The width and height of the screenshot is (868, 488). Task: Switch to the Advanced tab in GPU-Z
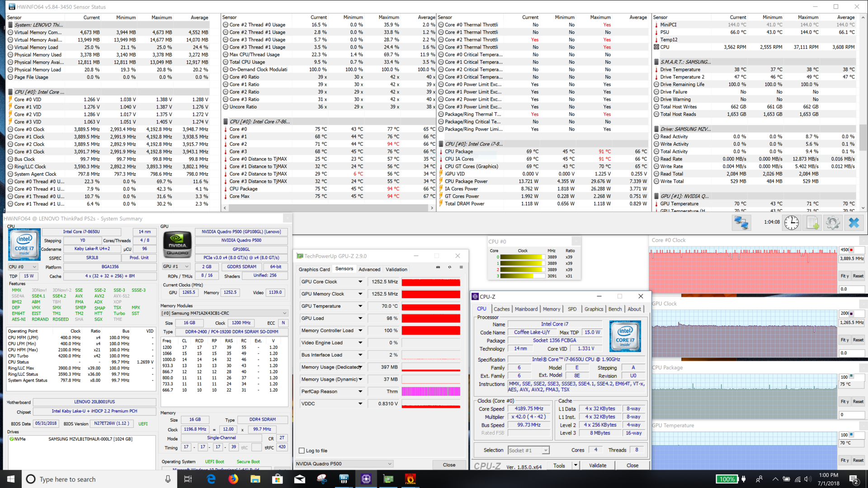(x=369, y=269)
